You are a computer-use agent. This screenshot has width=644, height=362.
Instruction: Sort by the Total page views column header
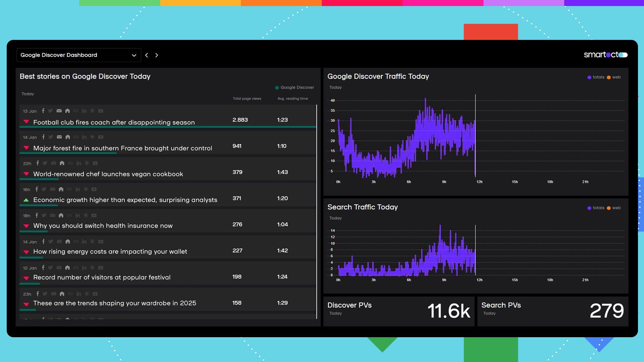[247, 99]
